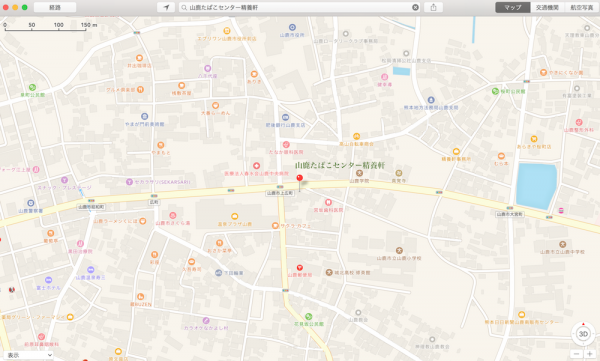The height and width of the screenshot is (361, 600).
Task: Select the サクラカフェ cafe icon
Action: [275, 226]
